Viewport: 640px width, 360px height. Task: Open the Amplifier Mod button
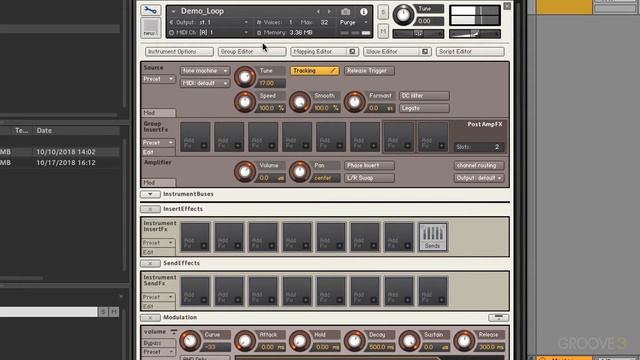tap(158, 182)
